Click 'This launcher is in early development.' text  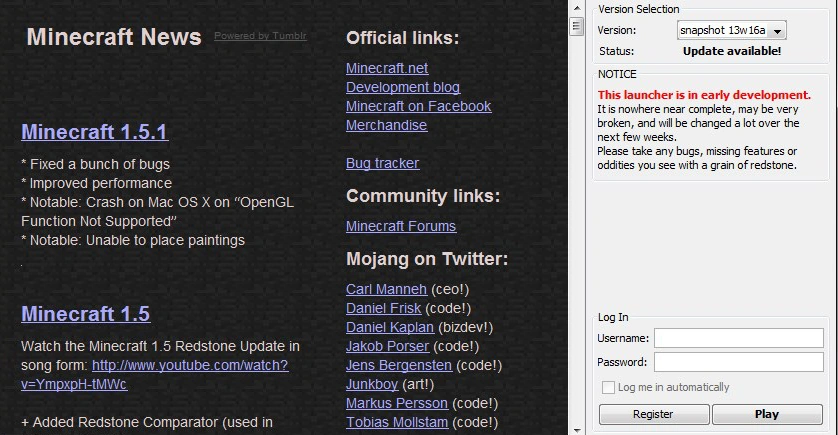pyautogui.click(x=704, y=95)
